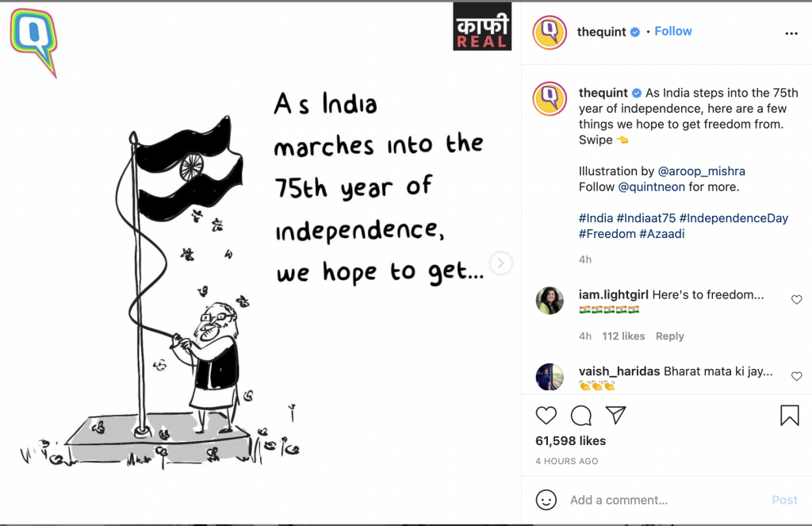
Task: Go to next slide using carousel arrow
Action: click(x=501, y=263)
